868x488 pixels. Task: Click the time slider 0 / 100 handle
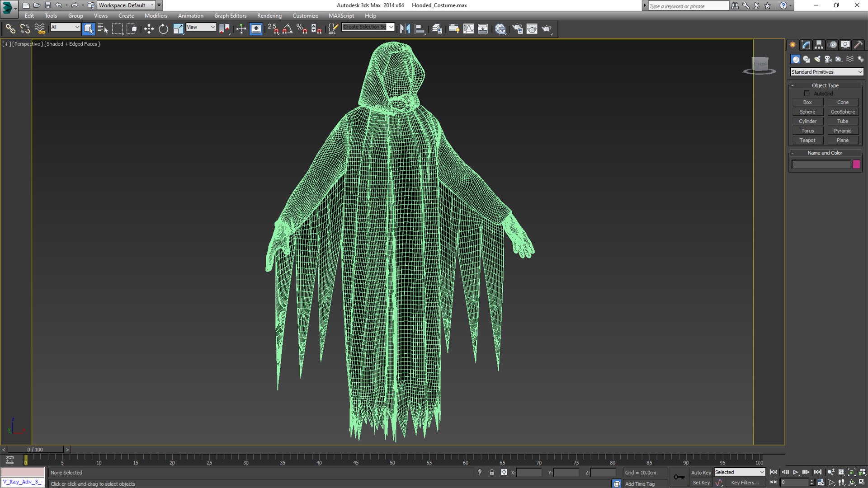click(35, 450)
